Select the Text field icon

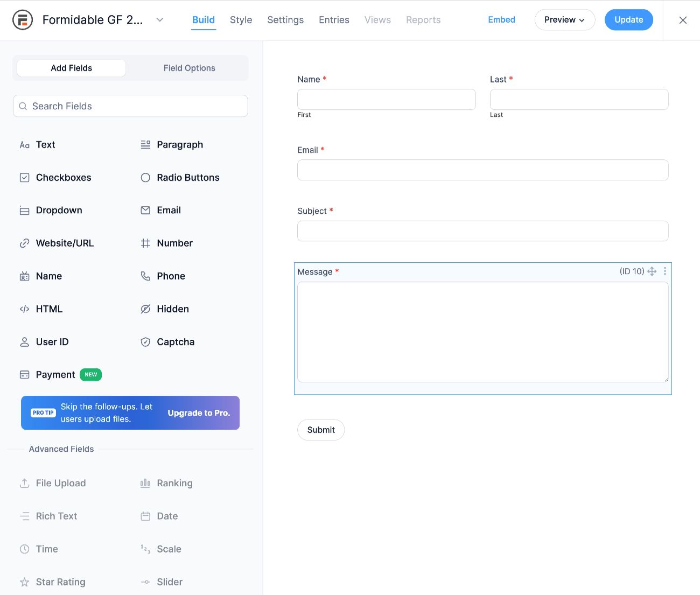(25, 144)
